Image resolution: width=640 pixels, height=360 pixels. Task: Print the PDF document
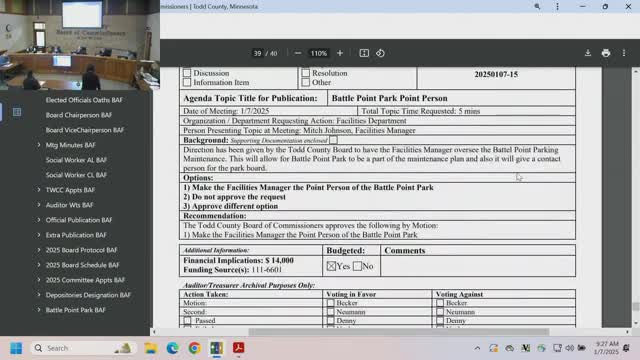pos(606,53)
